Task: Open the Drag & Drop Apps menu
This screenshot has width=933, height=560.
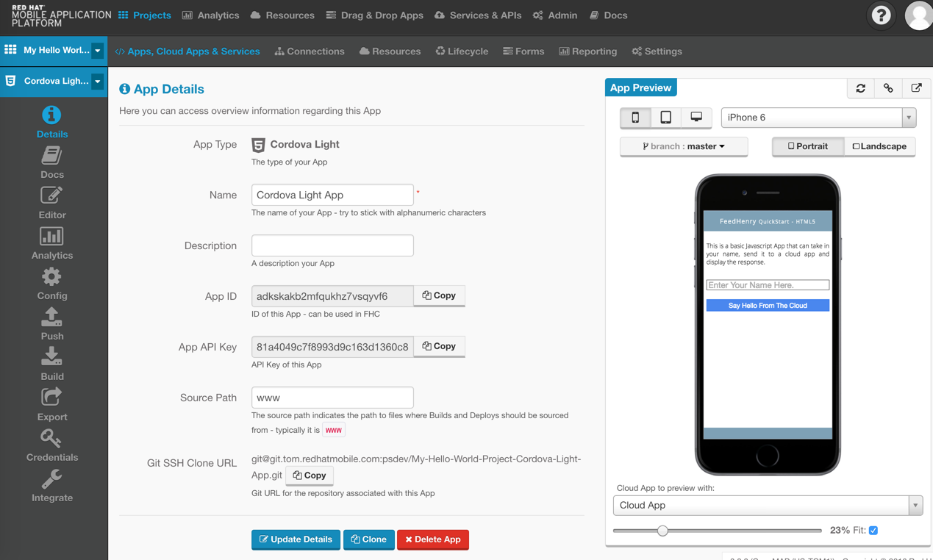Action: (x=374, y=15)
